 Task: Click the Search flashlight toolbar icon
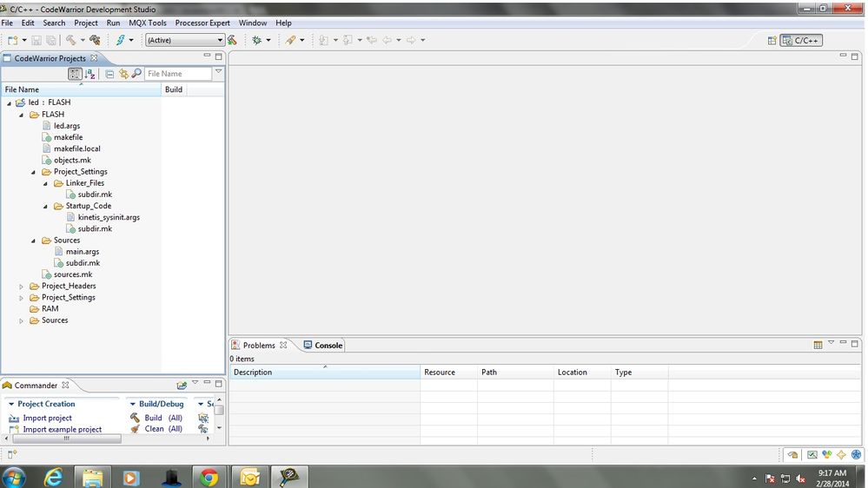click(x=290, y=40)
